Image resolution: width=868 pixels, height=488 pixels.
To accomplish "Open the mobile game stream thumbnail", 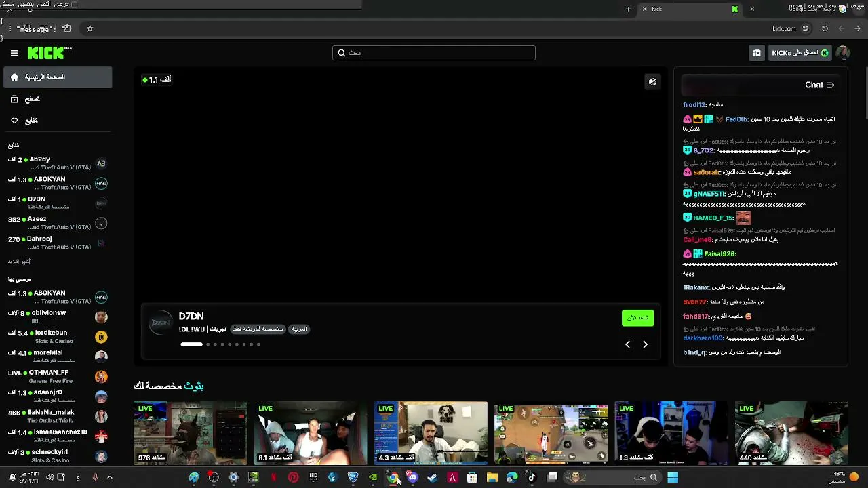I will click(551, 433).
